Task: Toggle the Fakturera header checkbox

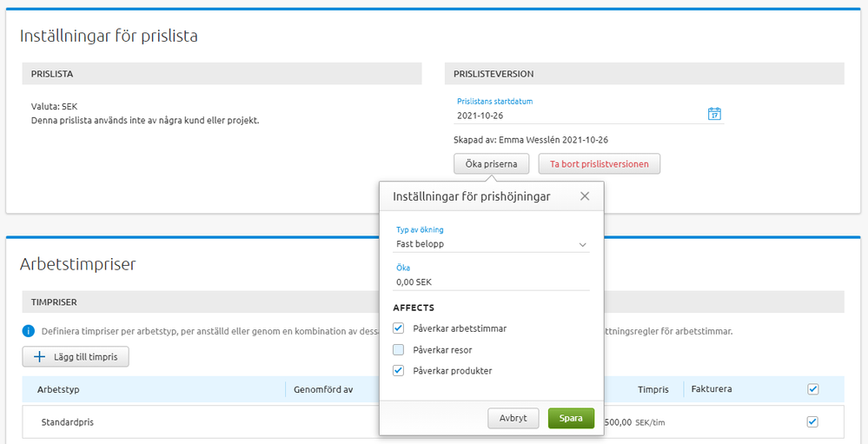Action: [812, 389]
